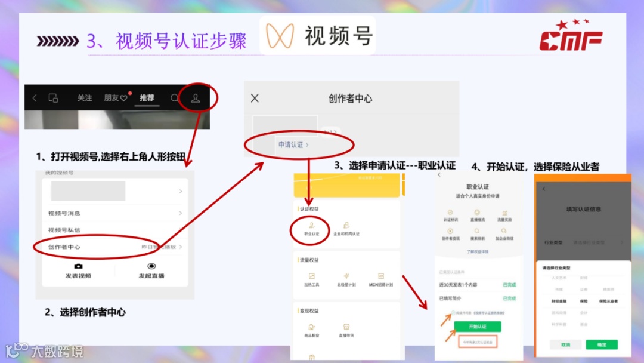Tap the 认证权益 section heading

click(309, 209)
